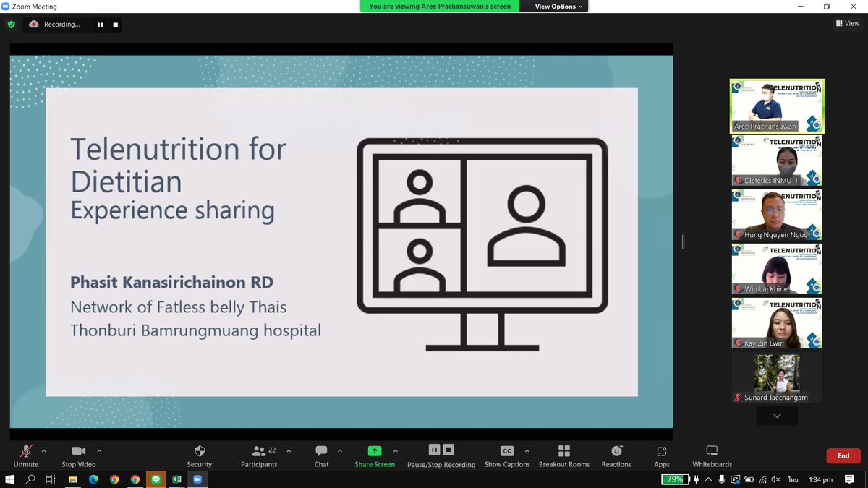Open the Participants panel
Screen dimensions: 868x488
[259, 455]
